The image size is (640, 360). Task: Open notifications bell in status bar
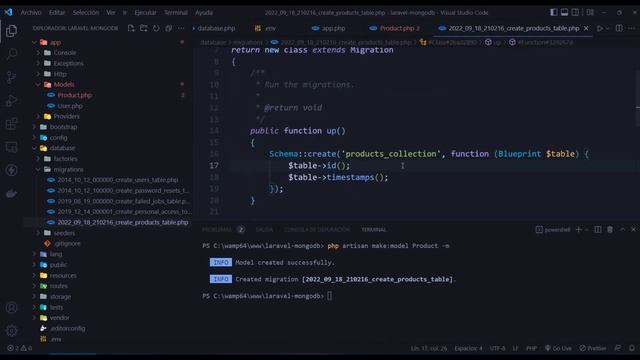coord(632,348)
